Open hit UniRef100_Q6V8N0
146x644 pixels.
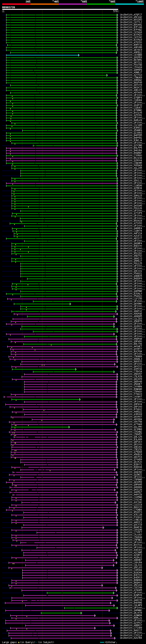point(131,304)
